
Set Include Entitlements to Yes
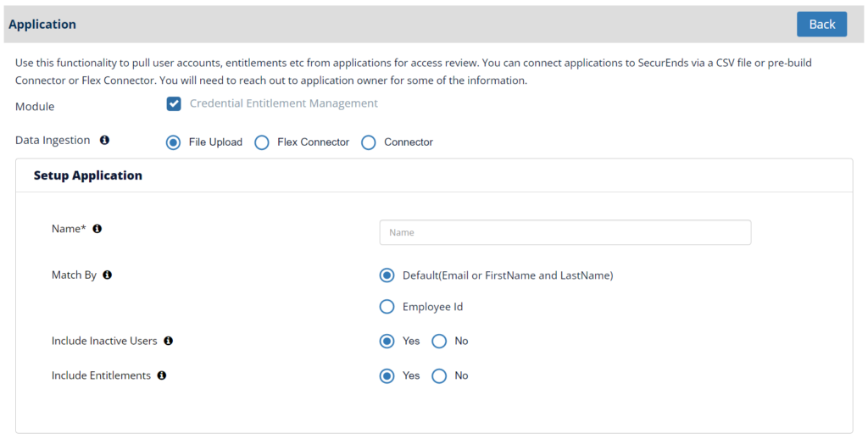[387, 376]
